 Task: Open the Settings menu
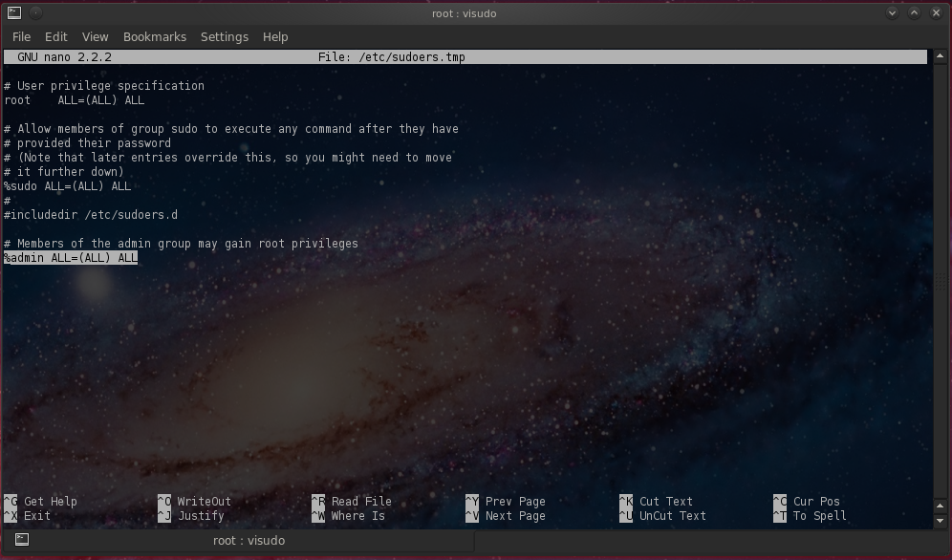224,36
